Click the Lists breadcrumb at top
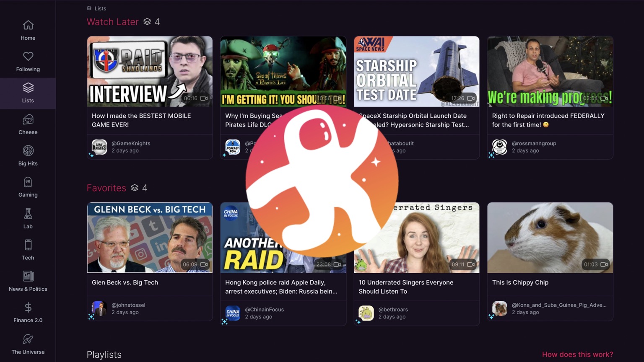The height and width of the screenshot is (362, 644). 96,8
